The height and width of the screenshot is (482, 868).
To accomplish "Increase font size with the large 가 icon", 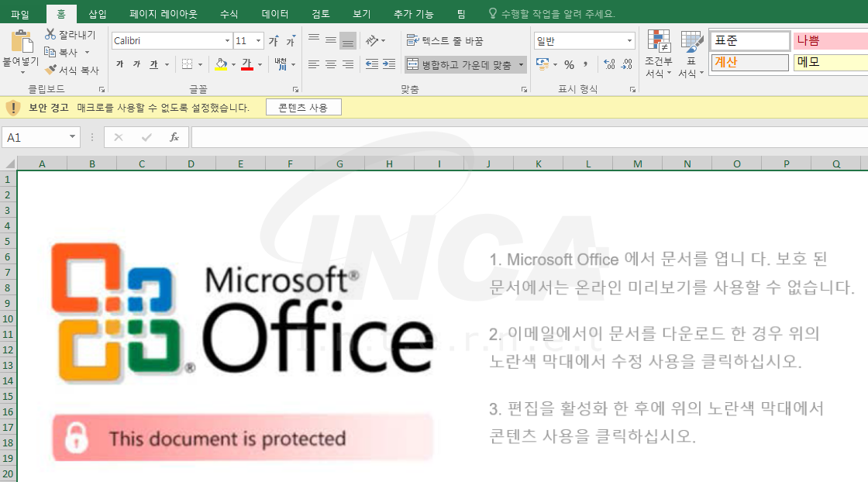I will click(x=274, y=41).
